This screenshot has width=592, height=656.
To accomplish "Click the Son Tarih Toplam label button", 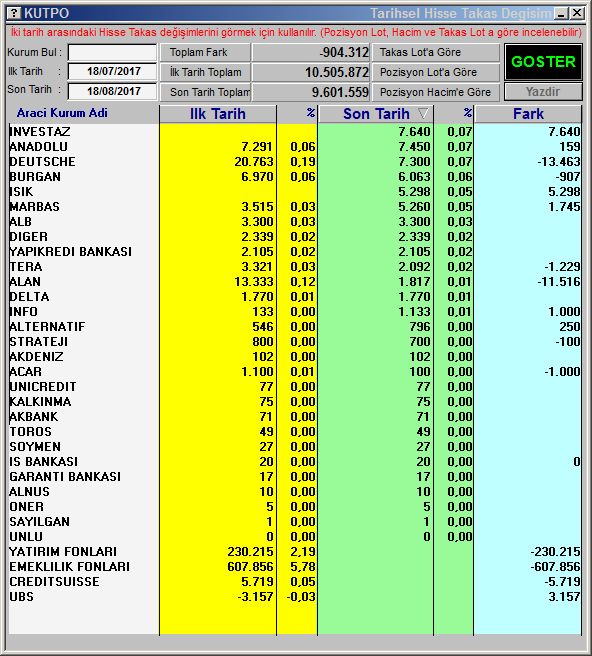I will point(205,92).
